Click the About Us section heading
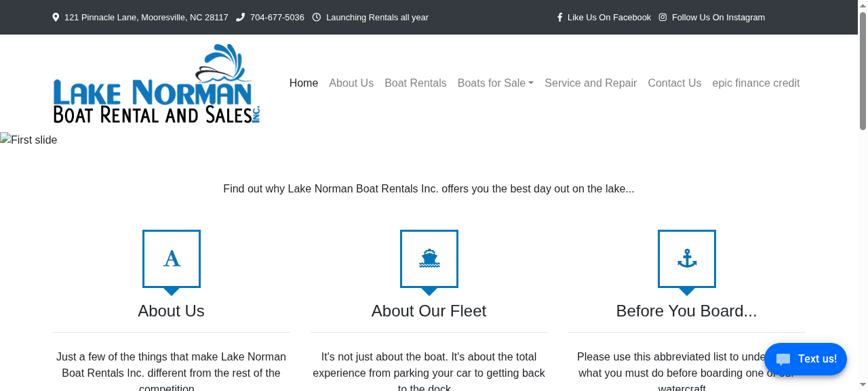868x391 pixels. click(172, 311)
